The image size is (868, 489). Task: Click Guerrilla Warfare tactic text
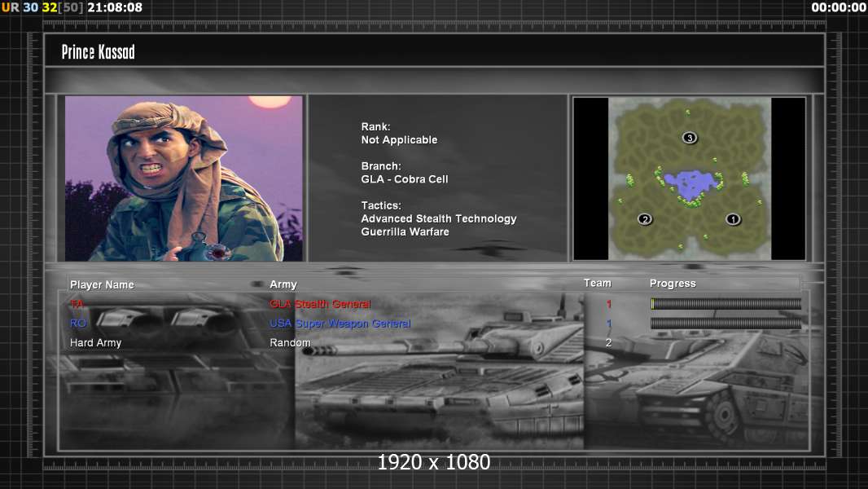406,232
